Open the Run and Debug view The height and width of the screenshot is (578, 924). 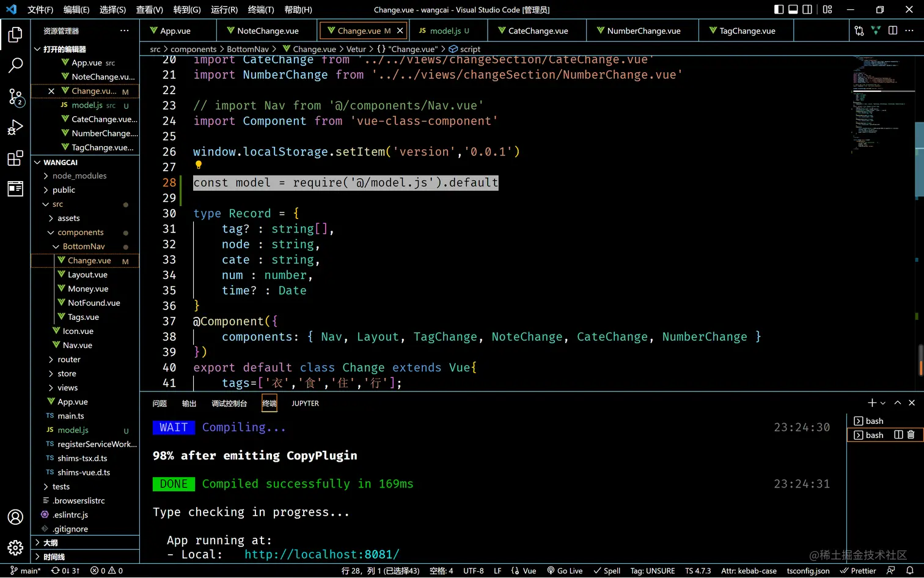click(x=15, y=127)
